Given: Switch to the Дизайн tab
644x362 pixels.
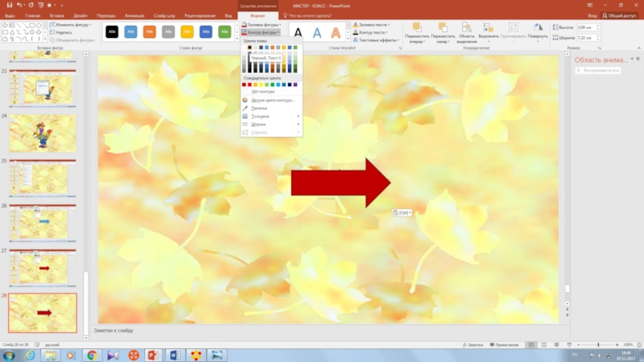Looking at the screenshot, I should point(80,15).
